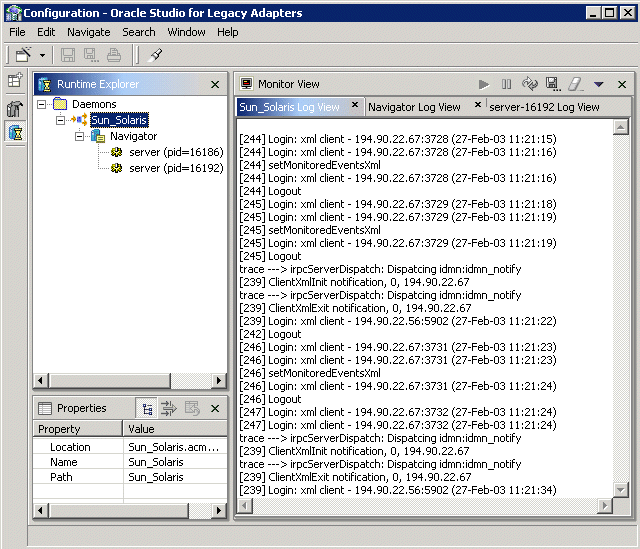Close the Runtime Explorer panel
Screen dimensions: 640x549
tap(215, 84)
